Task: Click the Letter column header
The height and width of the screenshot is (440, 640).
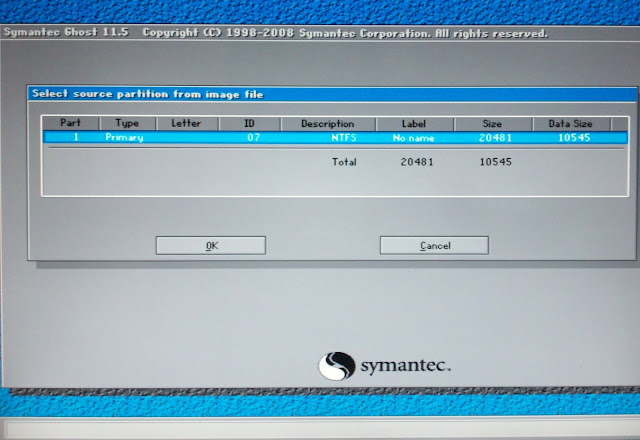Action: coord(187,123)
